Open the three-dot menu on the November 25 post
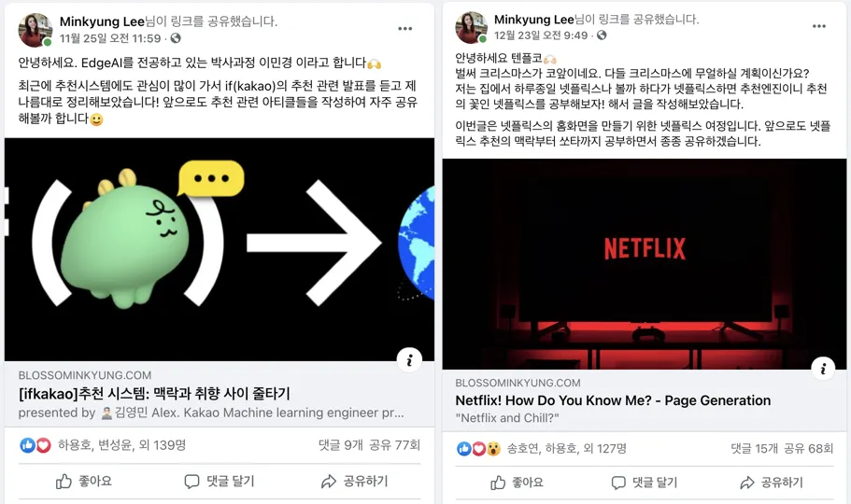The width and height of the screenshot is (851, 504). (404, 29)
